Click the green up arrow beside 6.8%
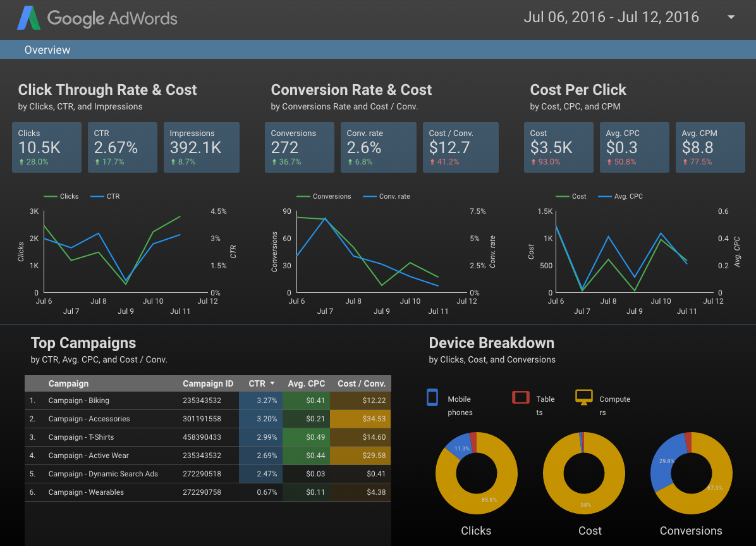The image size is (756, 546). click(x=350, y=162)
